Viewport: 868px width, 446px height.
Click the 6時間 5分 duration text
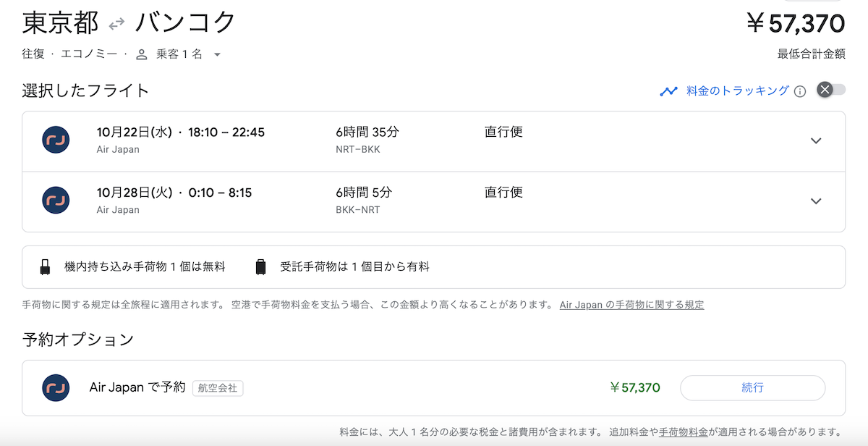point(365,193)
